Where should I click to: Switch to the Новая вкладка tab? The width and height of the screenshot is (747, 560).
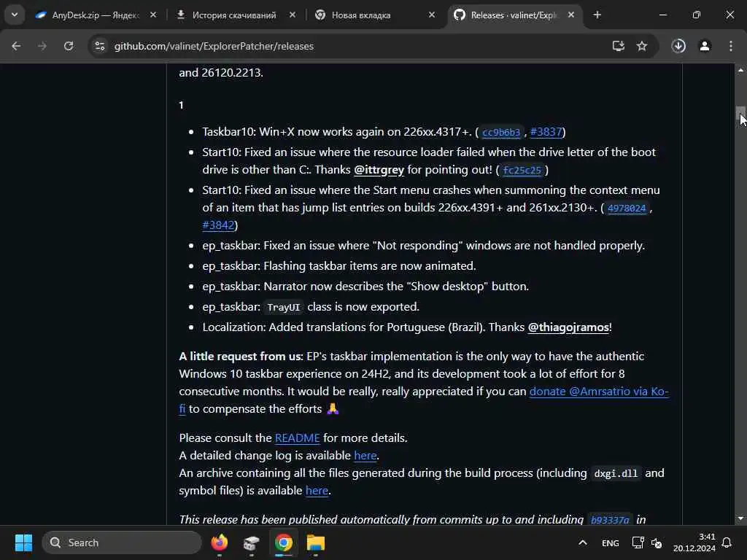tap(374, 15)
